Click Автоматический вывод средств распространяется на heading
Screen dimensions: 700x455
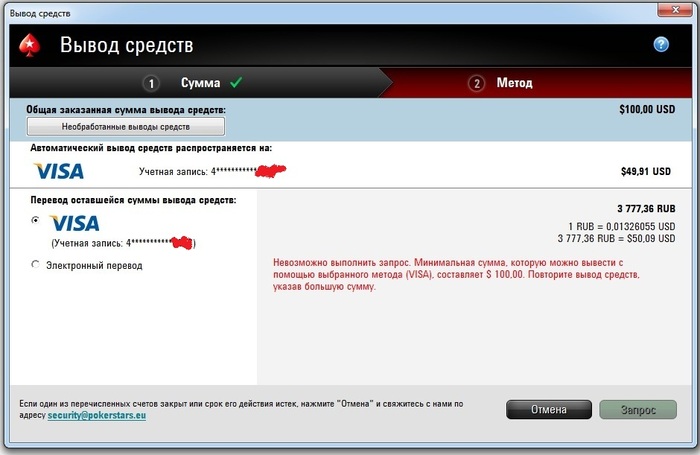(151, 148)
